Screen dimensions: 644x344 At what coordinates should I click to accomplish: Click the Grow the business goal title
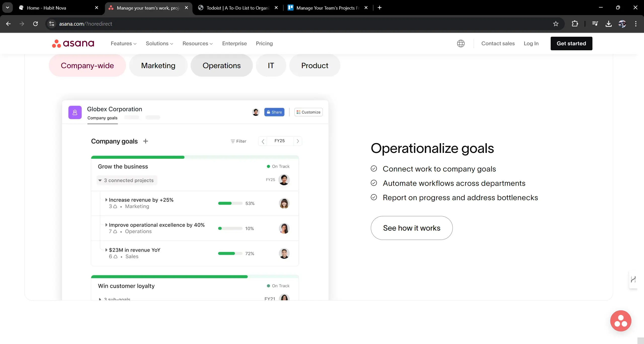coord(123,166)
